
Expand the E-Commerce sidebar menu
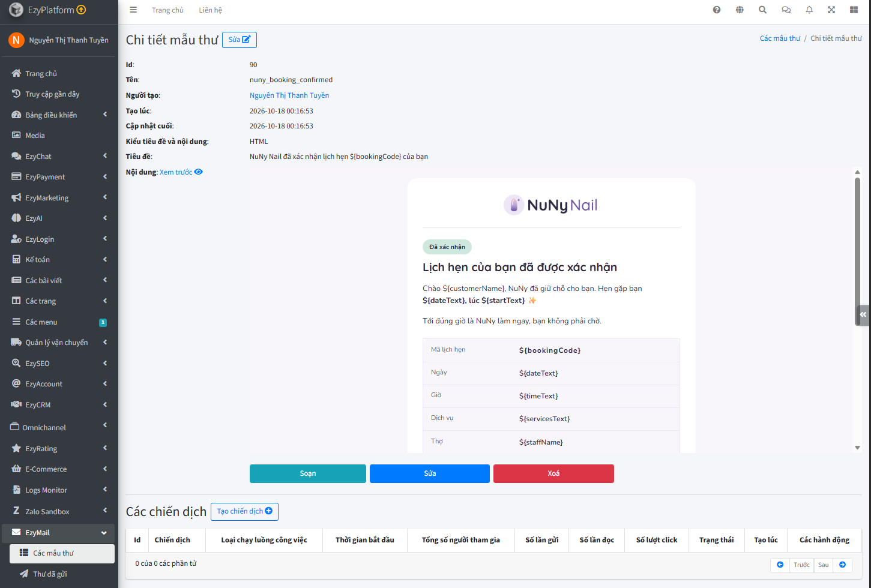[59, 469]
